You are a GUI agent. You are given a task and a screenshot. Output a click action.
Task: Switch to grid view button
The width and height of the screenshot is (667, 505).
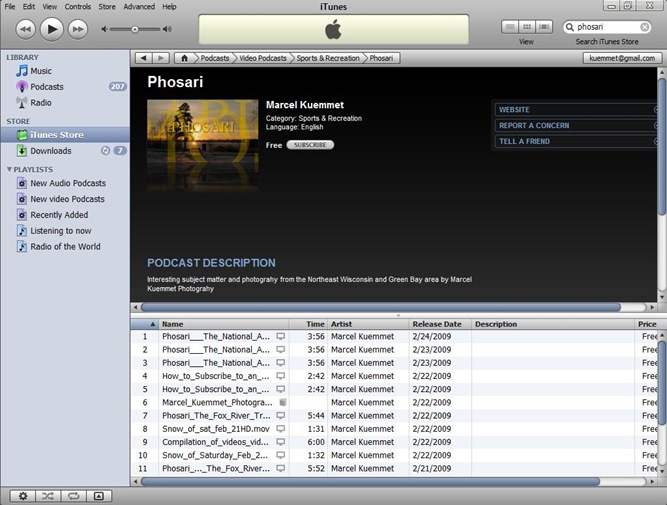point(527,27)
